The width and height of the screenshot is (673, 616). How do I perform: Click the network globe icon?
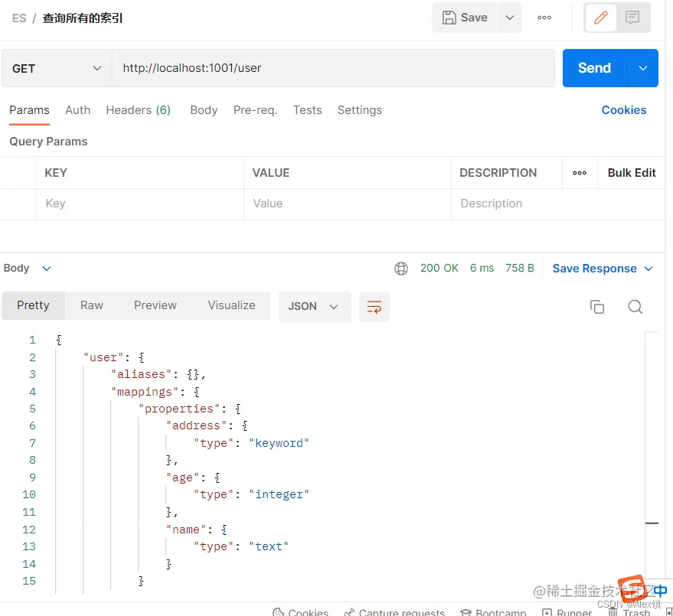(401, 269)
